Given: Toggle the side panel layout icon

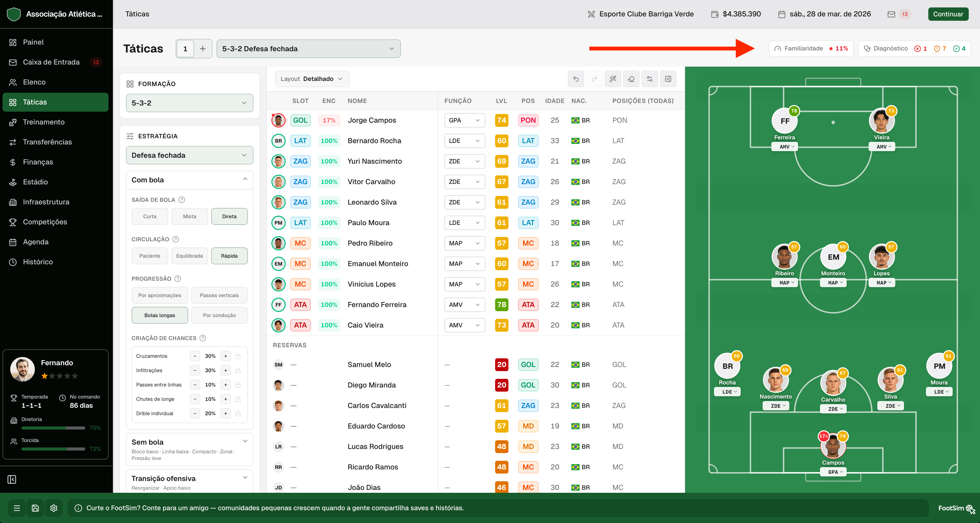Looking at the screenshot, I should (668, 79).
